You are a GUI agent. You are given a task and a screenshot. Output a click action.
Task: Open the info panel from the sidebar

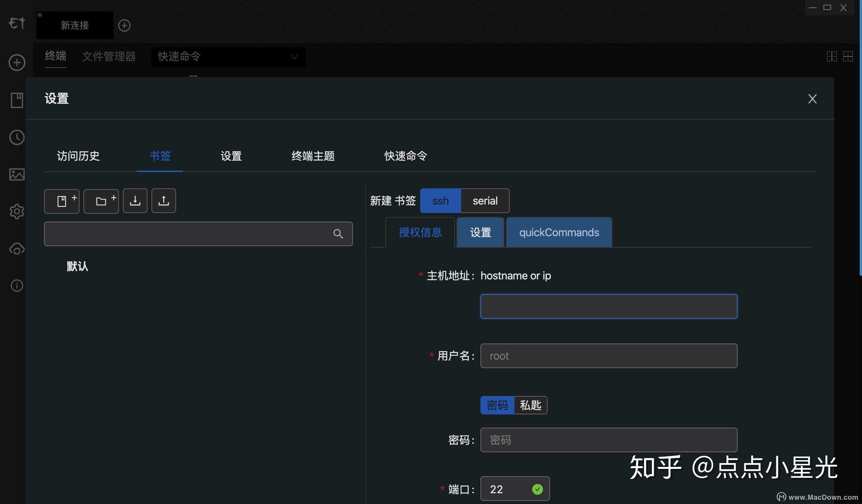click(x=17, y=286)
